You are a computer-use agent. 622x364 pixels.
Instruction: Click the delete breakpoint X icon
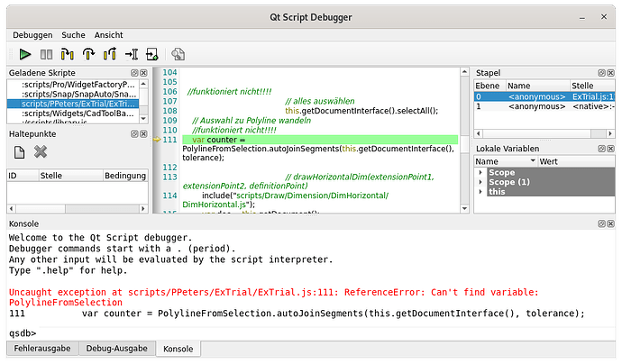(41, 151)
